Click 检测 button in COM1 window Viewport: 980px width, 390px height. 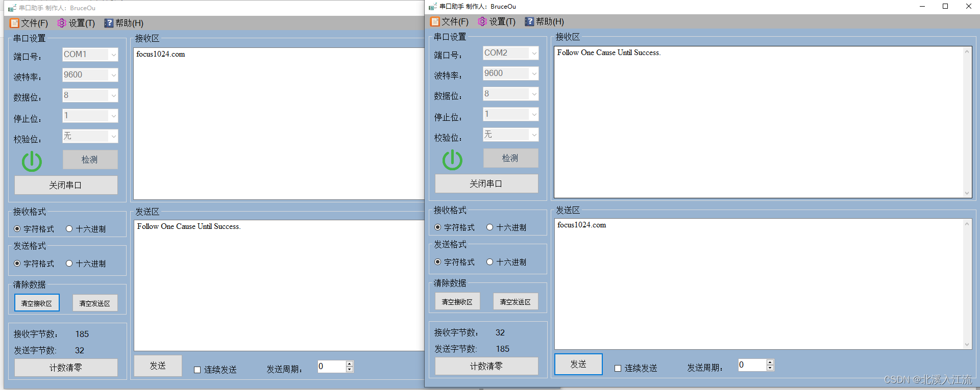(90, 160)
